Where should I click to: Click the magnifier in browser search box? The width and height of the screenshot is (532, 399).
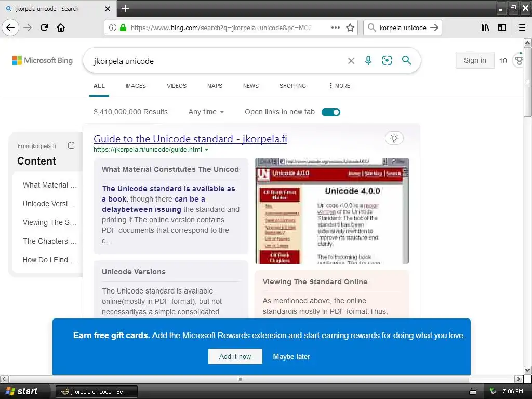(x=371, y=28)
